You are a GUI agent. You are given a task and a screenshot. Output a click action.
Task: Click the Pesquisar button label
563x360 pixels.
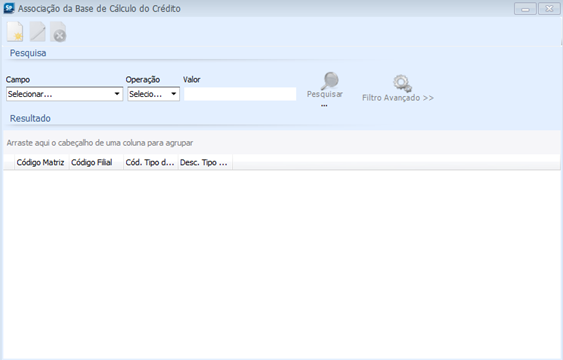click(x=325, y=94)
